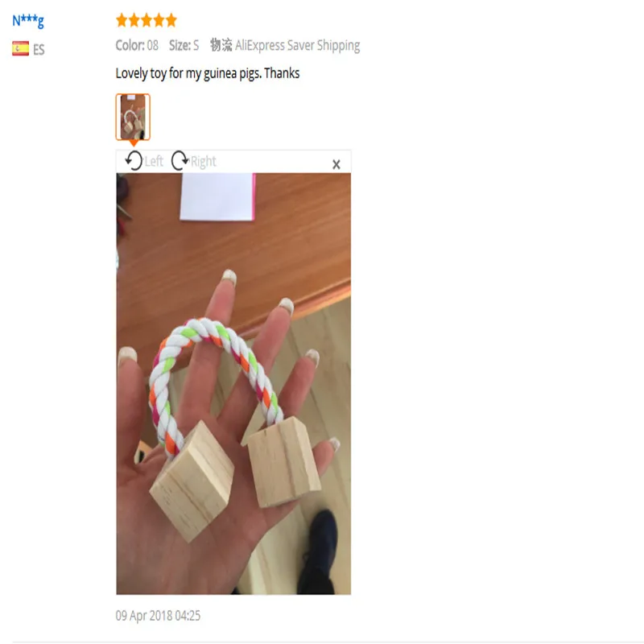Click the second orange rating star
The image size is (644, 644).
pos(134,20)
